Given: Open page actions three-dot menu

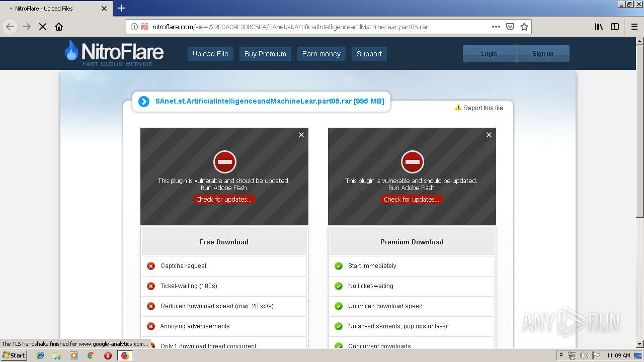Looking at the screenshot, I should (x=496, y=27).
